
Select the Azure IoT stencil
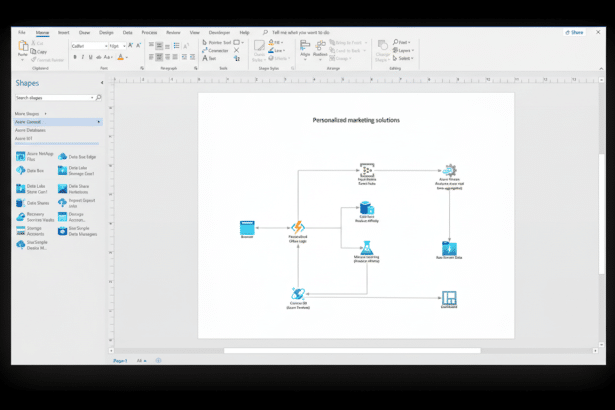[24, 138]
